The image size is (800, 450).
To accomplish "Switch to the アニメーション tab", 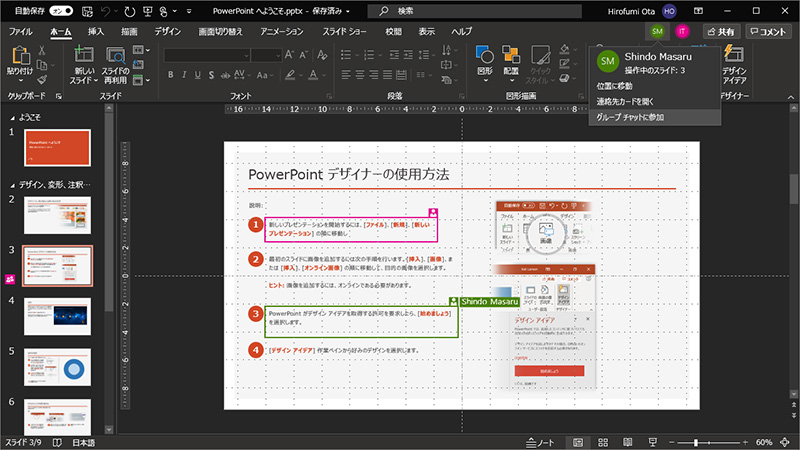I will (282, 32).
